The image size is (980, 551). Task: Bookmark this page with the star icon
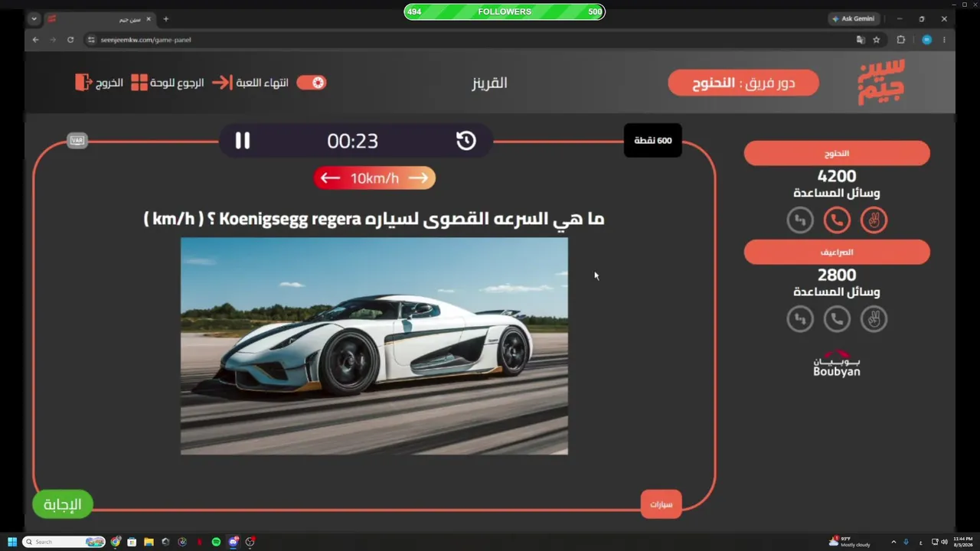[877, 40]
